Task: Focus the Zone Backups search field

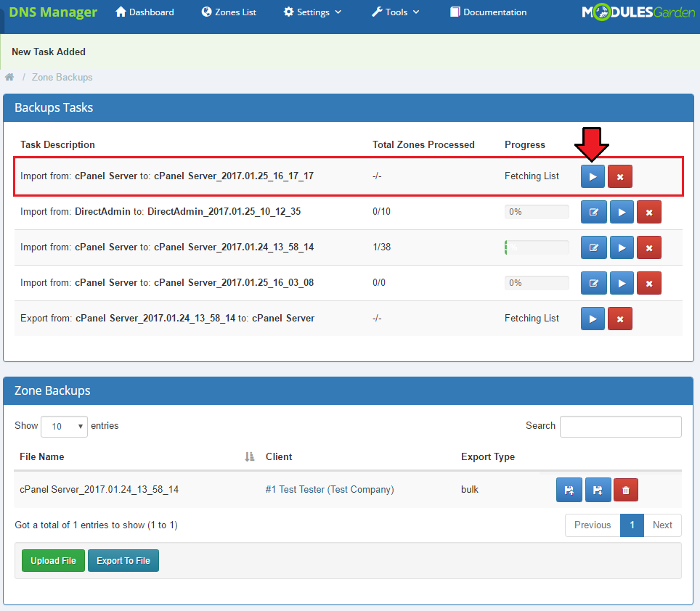Action: click(620, 427)
